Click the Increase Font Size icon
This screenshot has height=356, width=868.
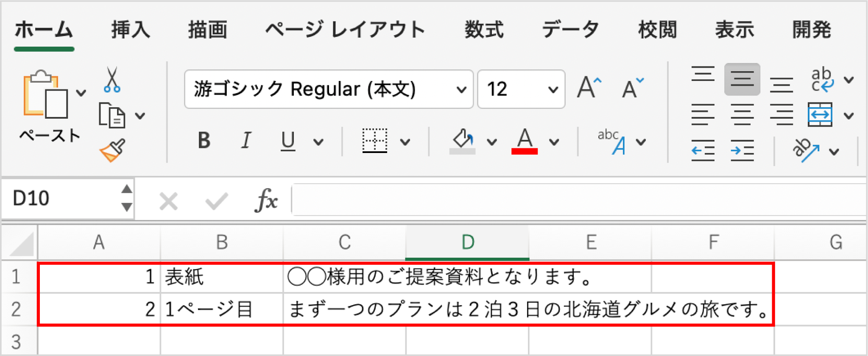tap(589, 87)
